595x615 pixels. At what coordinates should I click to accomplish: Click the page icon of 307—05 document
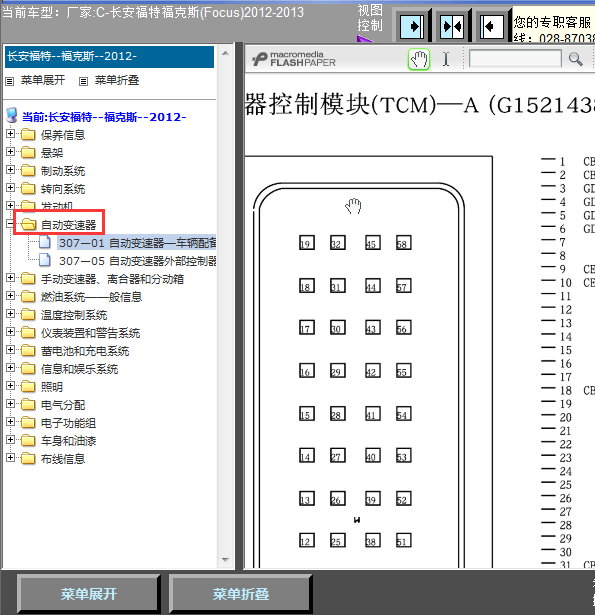[45, 260]
